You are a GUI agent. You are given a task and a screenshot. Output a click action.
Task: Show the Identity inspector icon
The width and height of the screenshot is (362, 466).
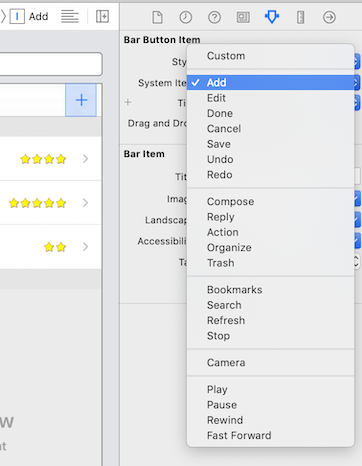coord(243,17)
